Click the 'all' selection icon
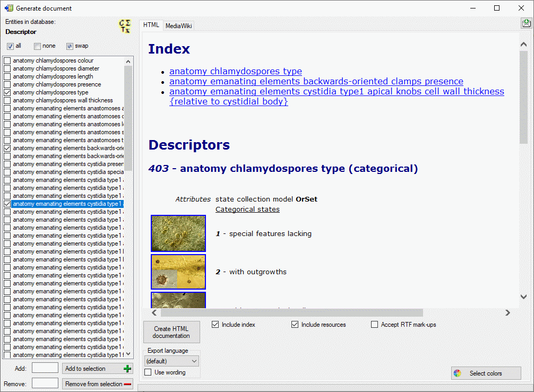Viewport: 534px width, 392px height. pyautogui.click(x=10, y=46)
